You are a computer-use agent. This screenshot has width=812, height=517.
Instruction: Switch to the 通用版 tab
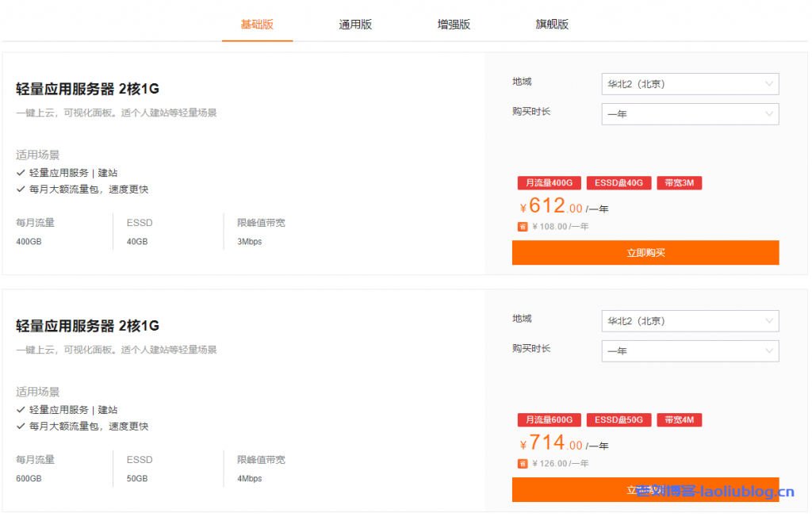coord(355,25)
